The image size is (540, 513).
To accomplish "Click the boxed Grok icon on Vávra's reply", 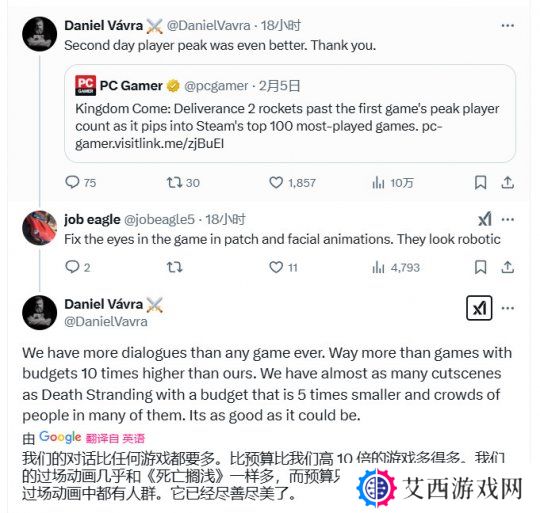I will click(x=479, y=308).
